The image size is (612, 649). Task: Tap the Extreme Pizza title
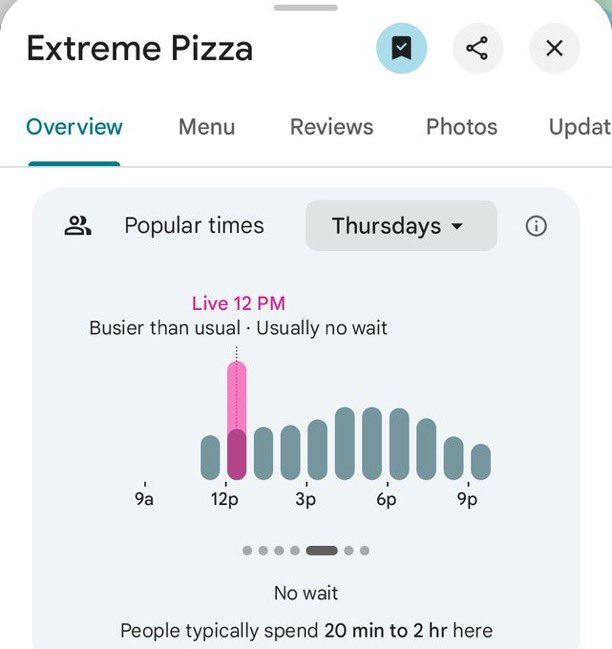139,48
